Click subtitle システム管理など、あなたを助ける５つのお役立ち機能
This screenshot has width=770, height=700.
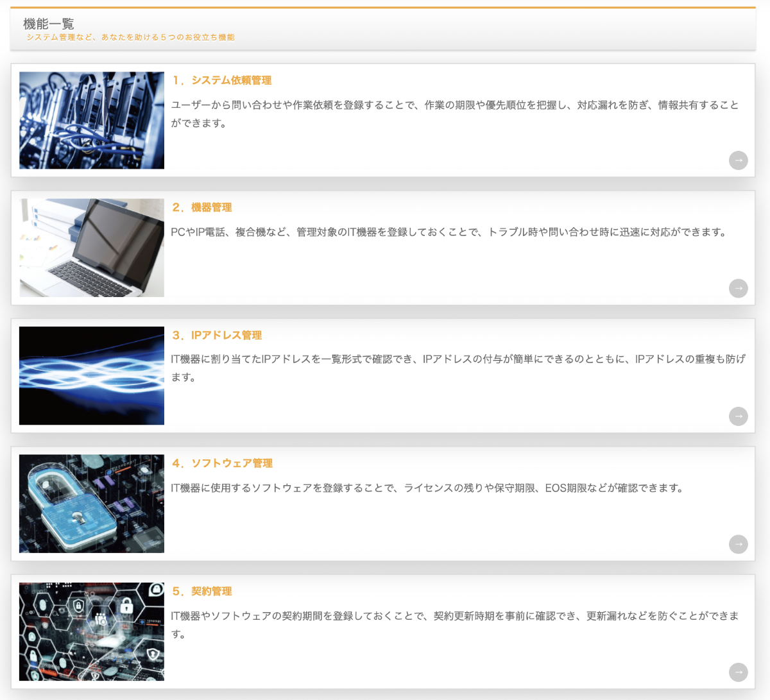point(130,37)
